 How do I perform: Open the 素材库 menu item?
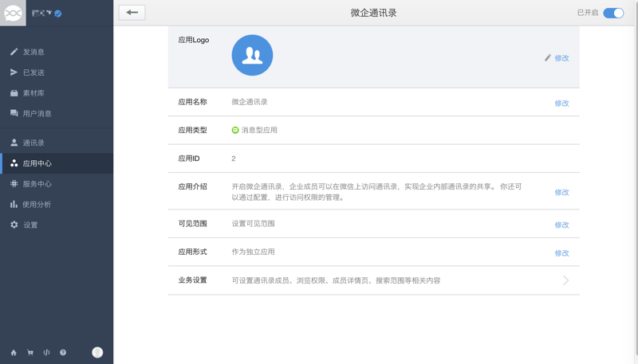[x=57, y=93]
